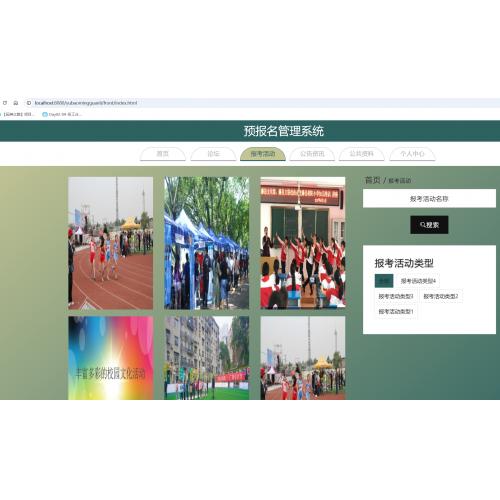The width and height of the screenshot is (500, 500).
Task: Click the home icon beside reload
Action: pos(16,103)
